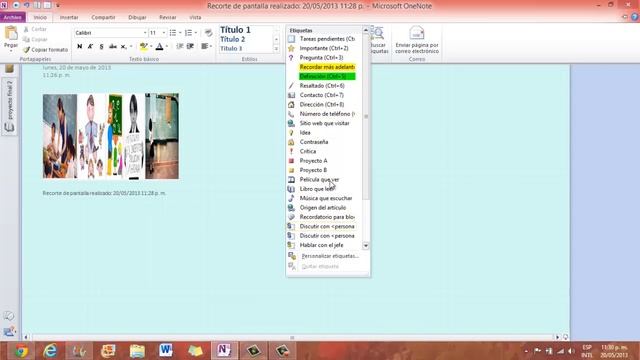Switch to the Dibujar tab

(138, 17)
